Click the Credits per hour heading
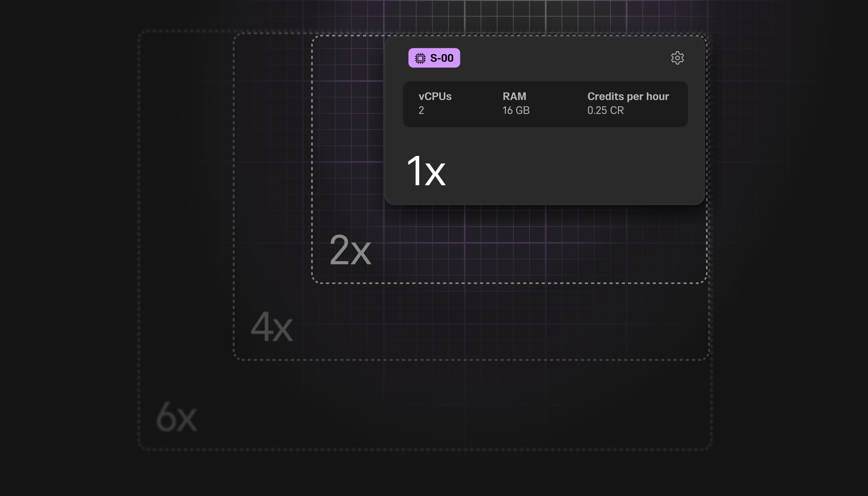The width and height of the screenshot is (868, 496). pos(628,96)
